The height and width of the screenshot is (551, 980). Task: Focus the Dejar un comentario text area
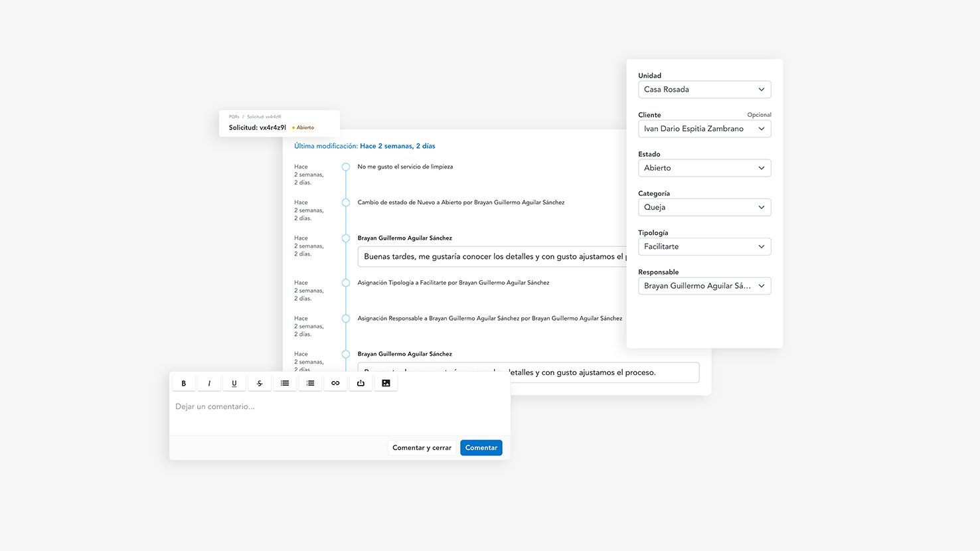[339, 415]
